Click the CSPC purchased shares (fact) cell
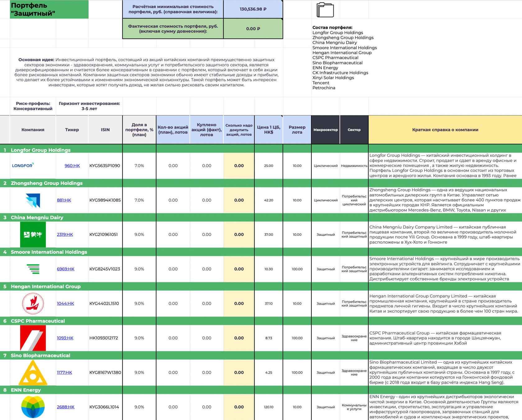 (x=207, y=338)
